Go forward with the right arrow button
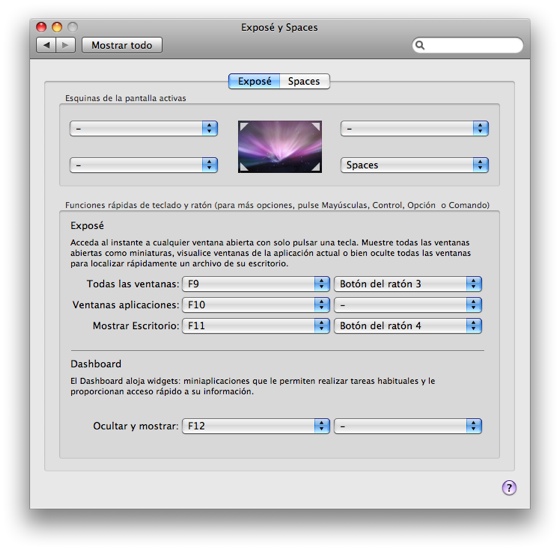560x550 pixels. pyautogui.click(x=65, y=45)
